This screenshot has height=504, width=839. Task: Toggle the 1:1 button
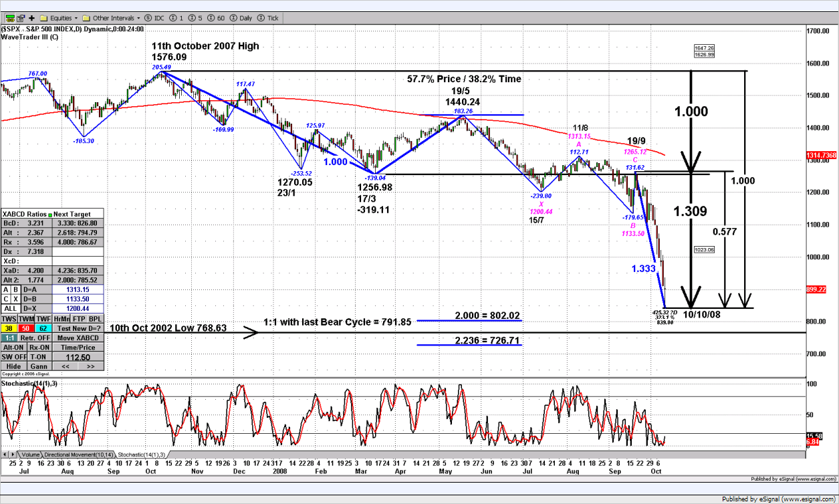pyautogui.click(x=9, y=338)
